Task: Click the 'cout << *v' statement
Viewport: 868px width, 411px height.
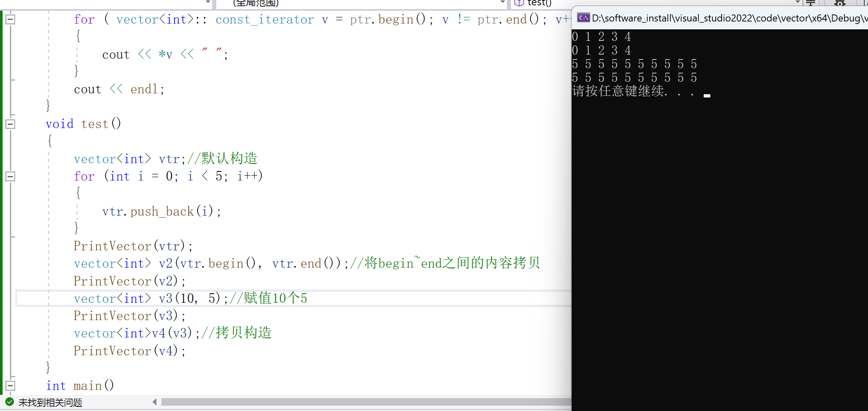Action: (137, 55)
